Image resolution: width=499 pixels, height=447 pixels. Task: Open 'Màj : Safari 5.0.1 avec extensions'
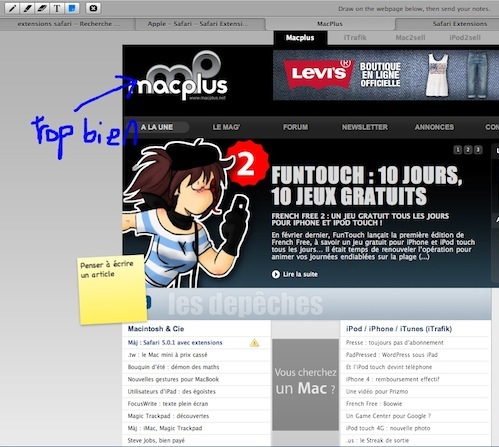click(x=175, y=343)
